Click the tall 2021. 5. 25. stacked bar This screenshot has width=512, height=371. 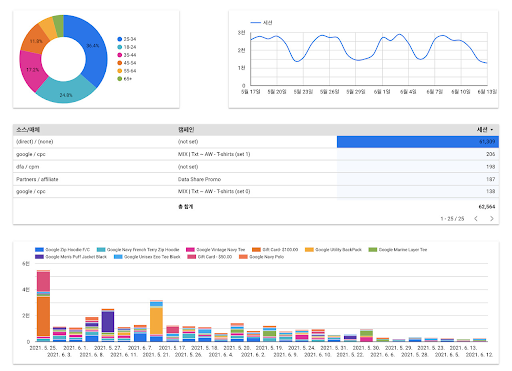click(43, 306)
